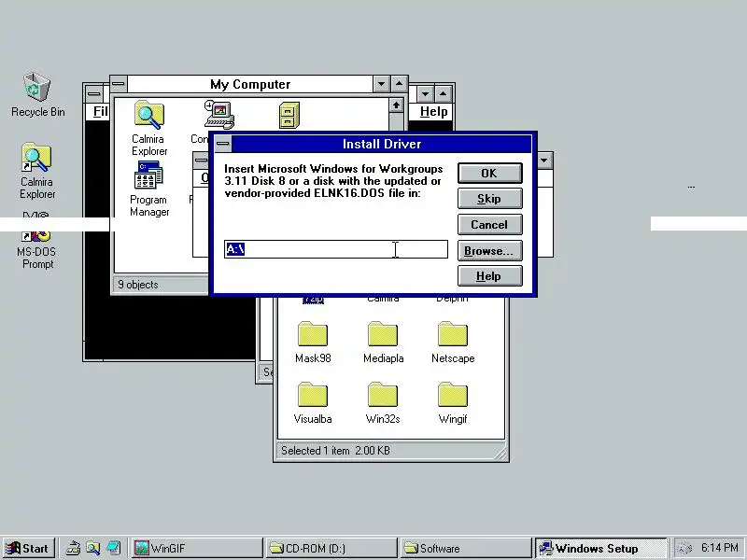This screenshot has width=747, height=560.
Task: Select the Control Panel computer icon in My Computer
Action: pyautogui.click(x=219, y=115)
